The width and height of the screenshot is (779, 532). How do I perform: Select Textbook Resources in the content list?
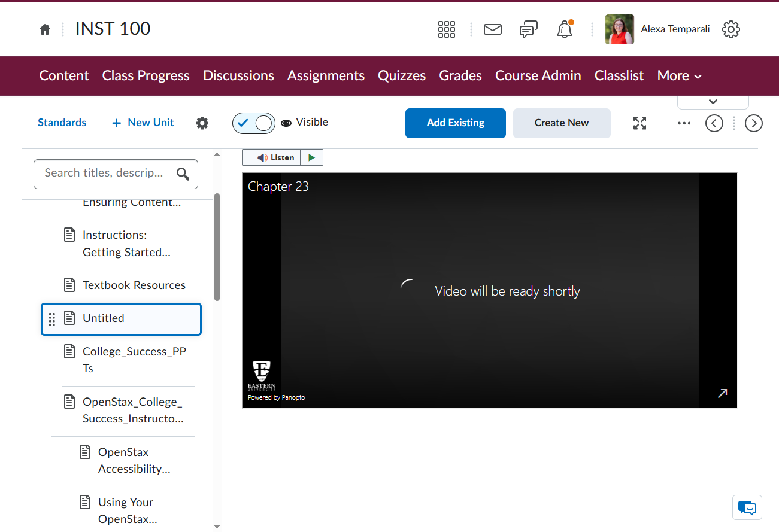[134, 285]
